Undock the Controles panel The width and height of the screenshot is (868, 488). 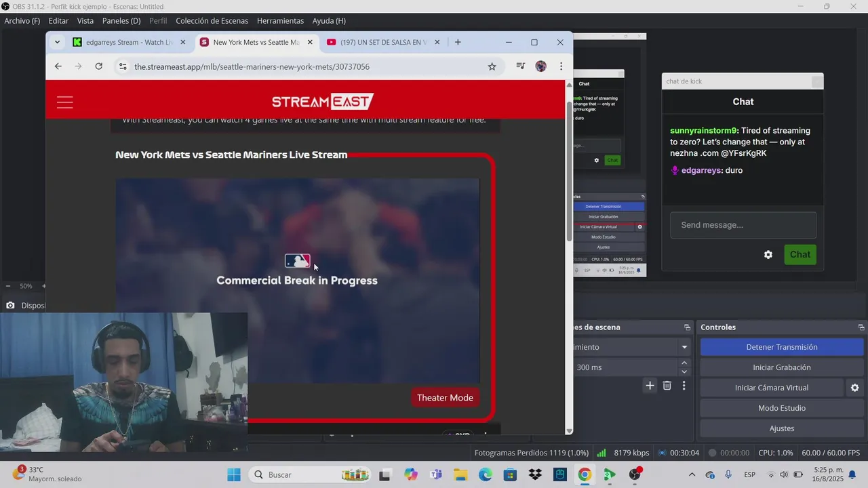pyautogui.click(x=861, y=327)
